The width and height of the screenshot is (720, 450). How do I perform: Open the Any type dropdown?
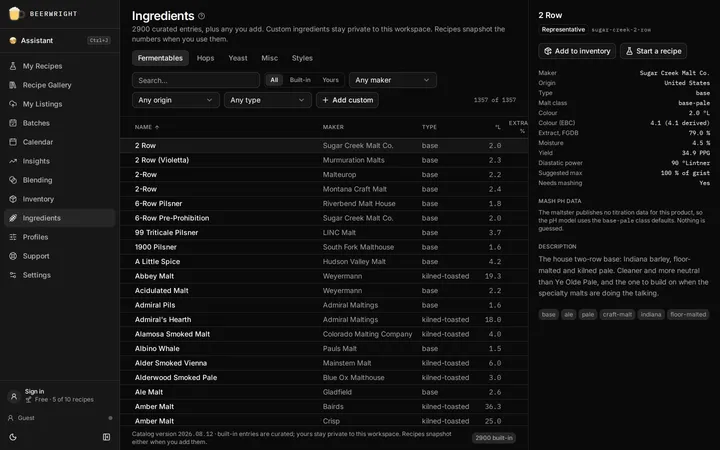point(268,100)
